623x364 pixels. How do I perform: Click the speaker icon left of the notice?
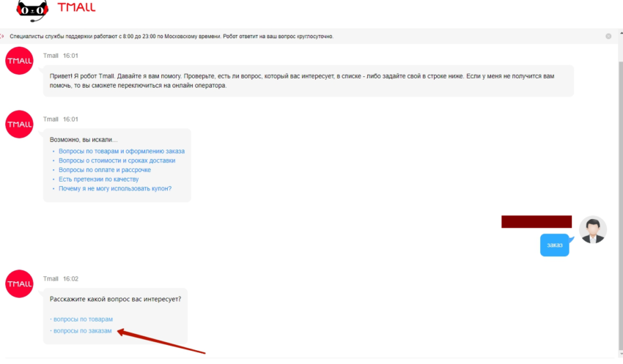point(2,36)
